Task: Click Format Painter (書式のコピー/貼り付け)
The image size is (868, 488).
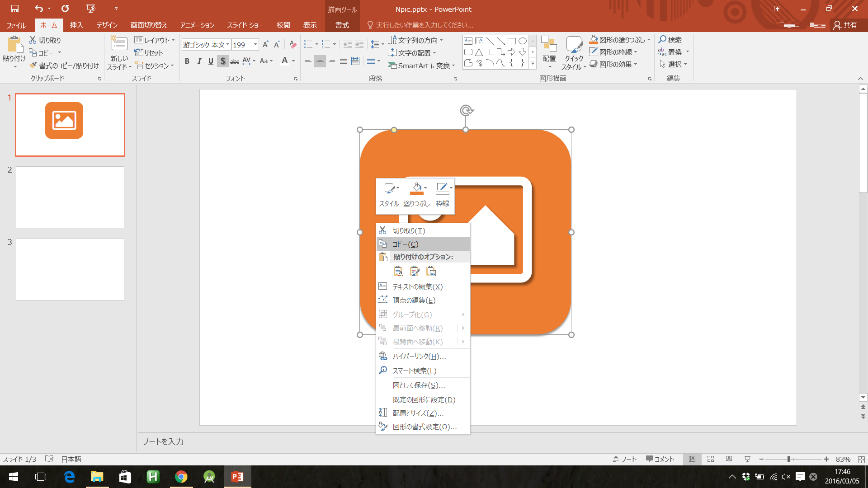Action: [64, 66]
